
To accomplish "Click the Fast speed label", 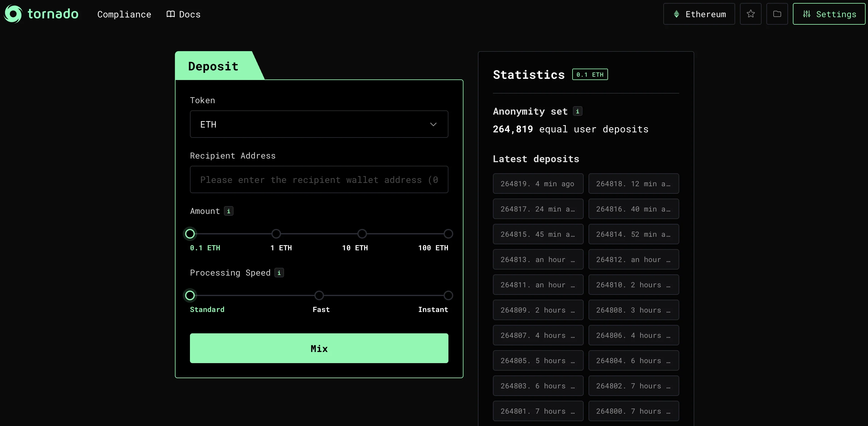I will tap(321, 310).
